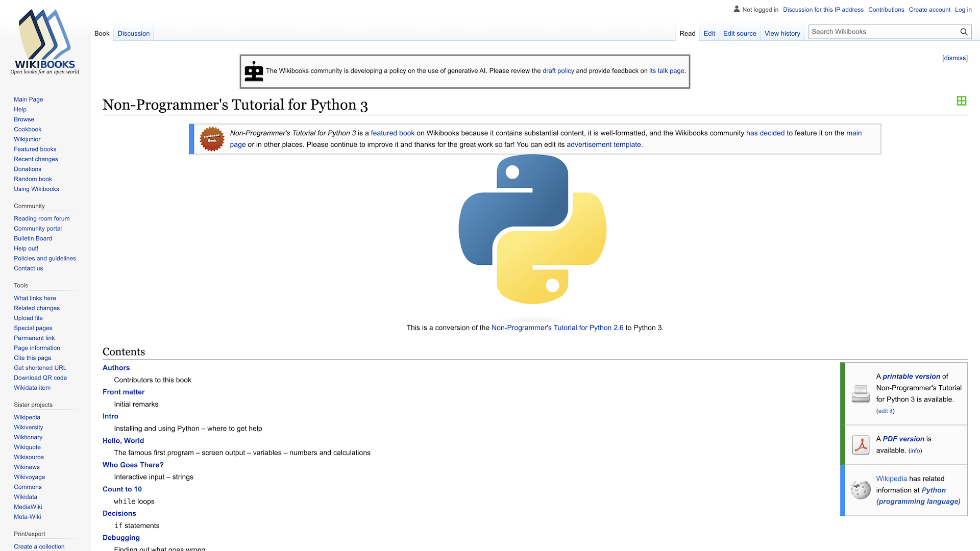This screenshot has width=980, height=551.
Task: Open the Edit source tab
Action: [740, 34]
